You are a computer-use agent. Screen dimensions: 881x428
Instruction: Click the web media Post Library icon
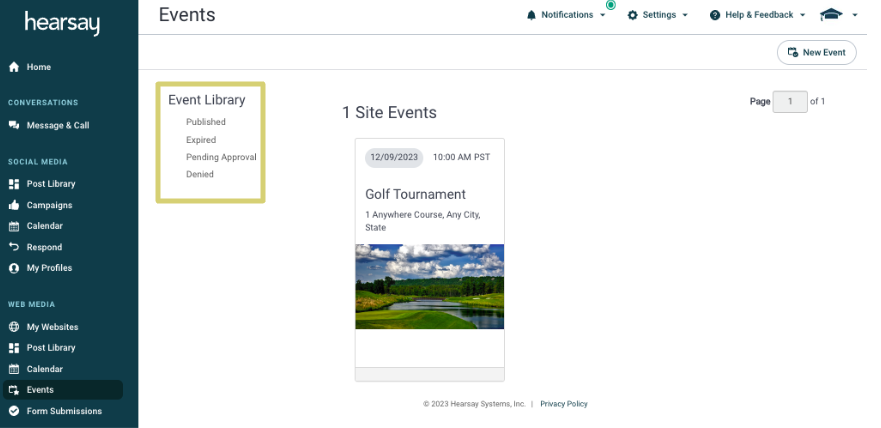[14, 348]
